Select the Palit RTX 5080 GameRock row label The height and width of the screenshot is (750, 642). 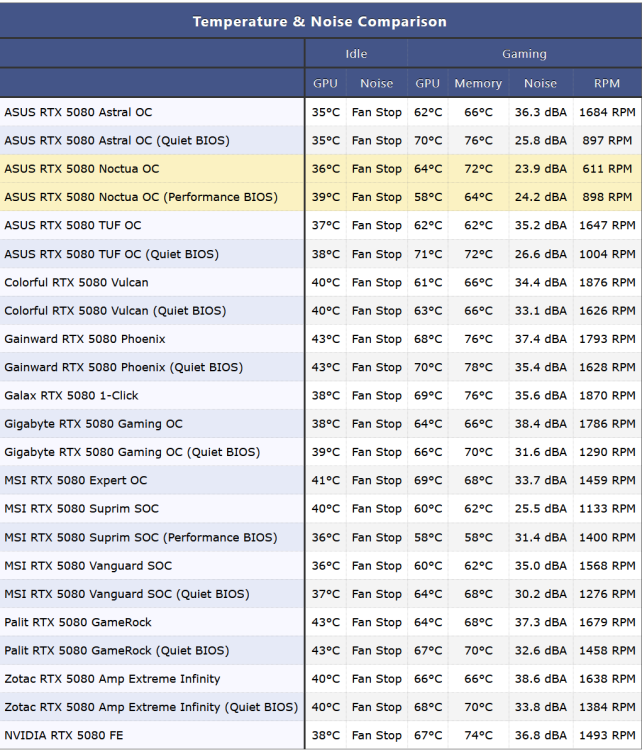(78, 622)
